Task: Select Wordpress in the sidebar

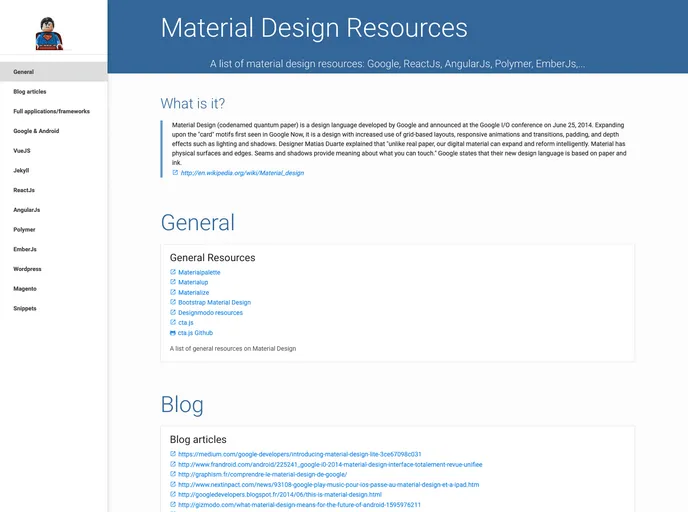Action: point(54,269)
